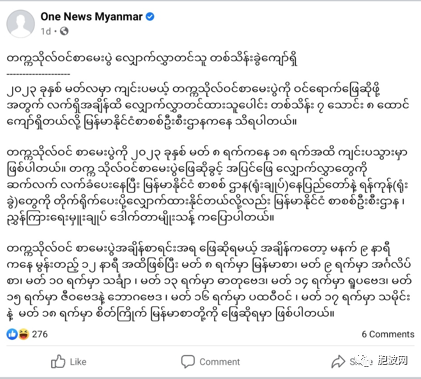This screenshot has width=421, height=379.
Task: Click the final exam schedule paragraph
Action: click(x=209, y=282)
